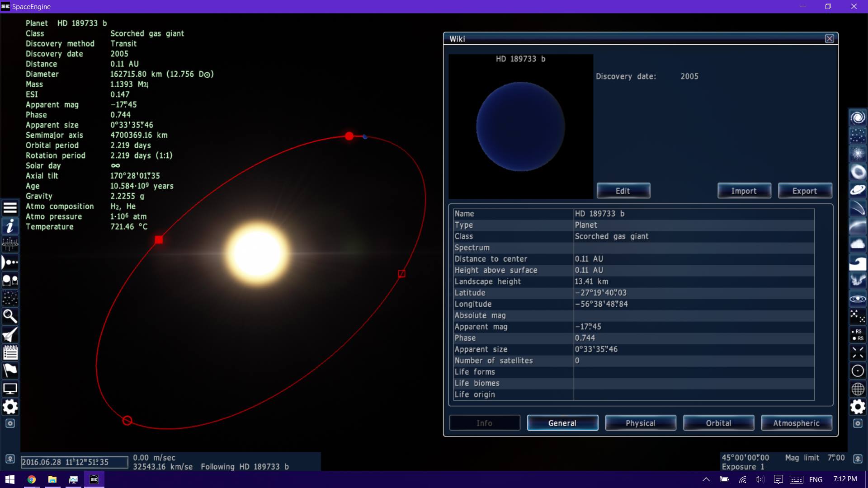Open the Windows Start menu

click(10, 479)
